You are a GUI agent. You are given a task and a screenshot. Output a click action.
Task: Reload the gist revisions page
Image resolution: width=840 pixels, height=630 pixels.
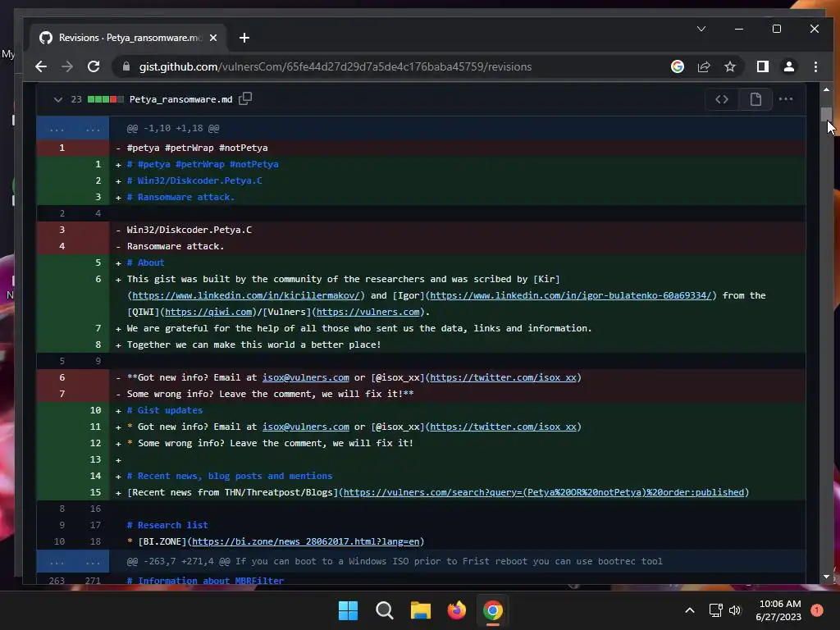click(94, 66)
